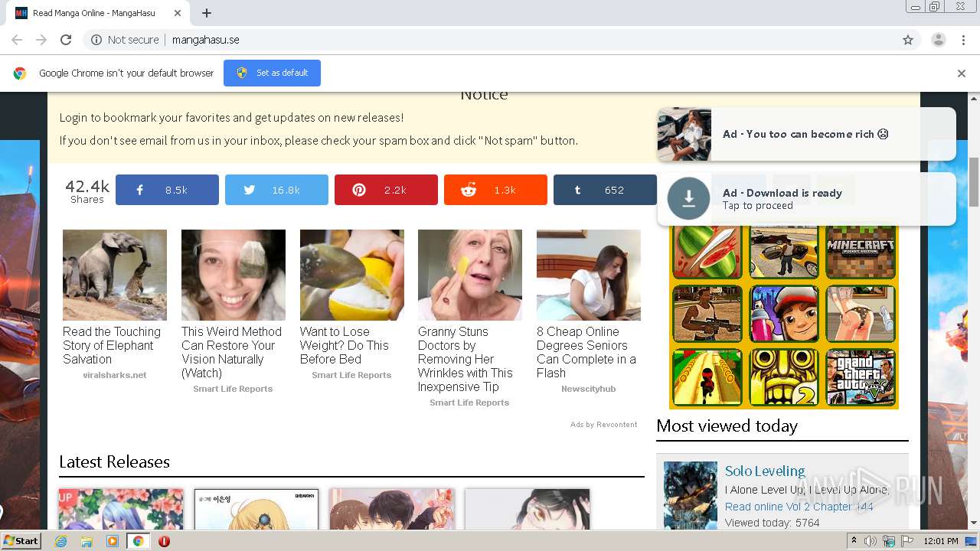
Task: Click the forward navigation arrow
Action: [41, 40]
